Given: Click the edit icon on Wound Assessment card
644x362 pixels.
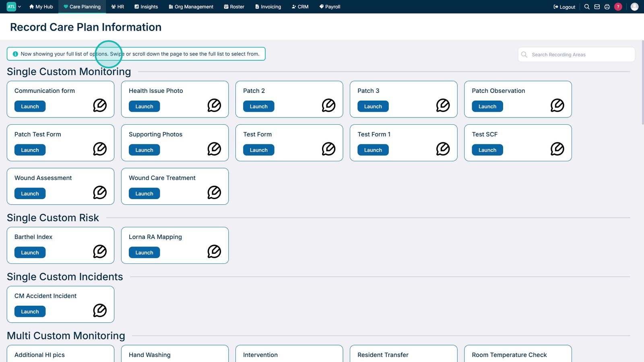Looking at the screenshot, I should click(100, 192).
